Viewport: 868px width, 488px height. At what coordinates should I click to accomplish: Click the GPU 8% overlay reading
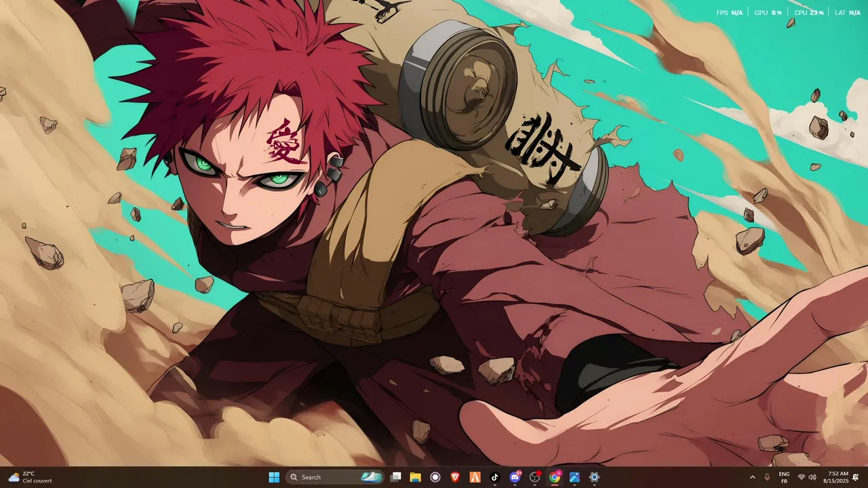[x=768, y=13]
